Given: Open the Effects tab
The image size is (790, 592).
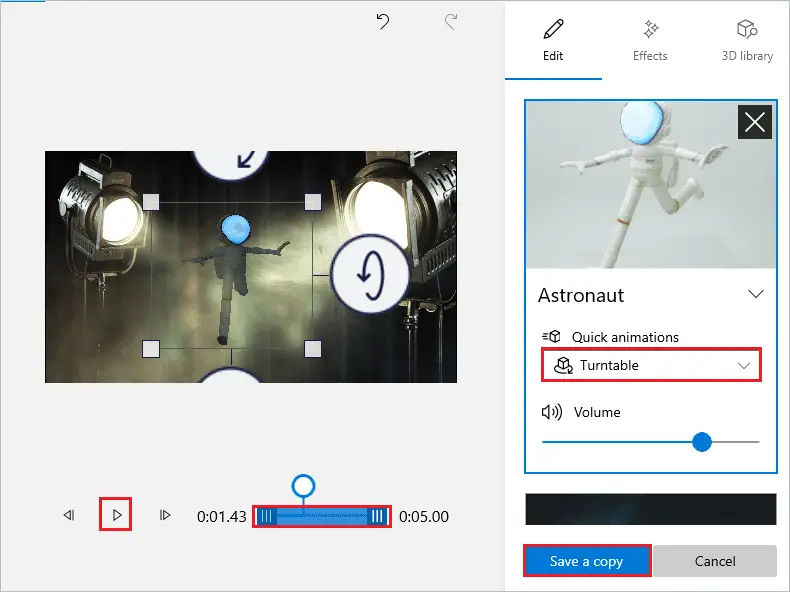Looking at the screenshot, I should (650, 40).
